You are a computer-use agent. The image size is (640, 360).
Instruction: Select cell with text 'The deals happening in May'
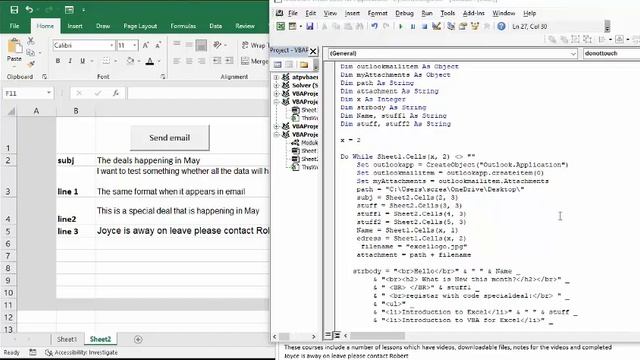(x=182, y=160)
